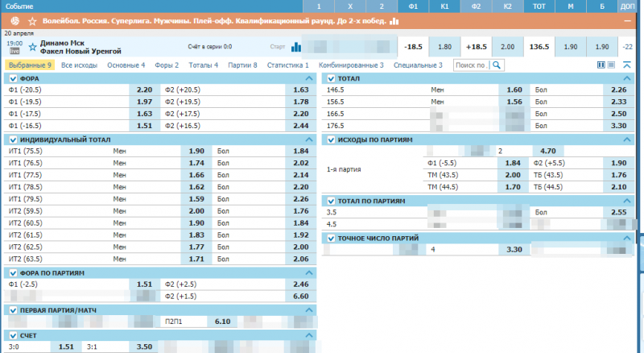Viewport: 644px width, 353px height.
Task: Toggle the ИНДИВИДУАЛЬНЫЙ ТОТАЛ checkbox
Action: 12,139
